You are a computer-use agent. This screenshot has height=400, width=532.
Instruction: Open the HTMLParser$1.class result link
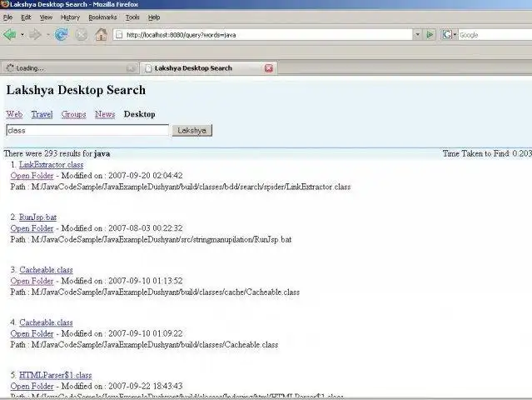[55, 375]
